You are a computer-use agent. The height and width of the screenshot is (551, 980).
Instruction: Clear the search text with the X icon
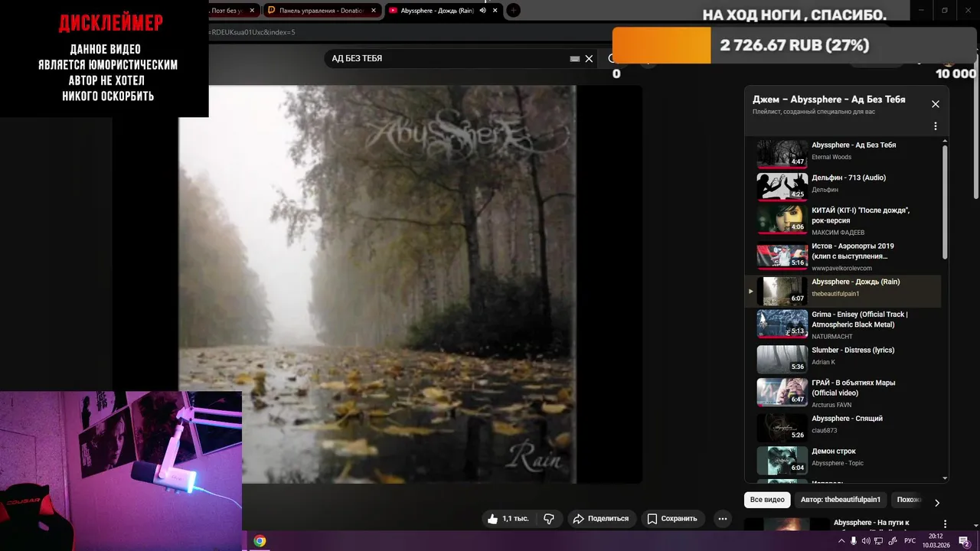pyautogui.click(x=589, y=59)
